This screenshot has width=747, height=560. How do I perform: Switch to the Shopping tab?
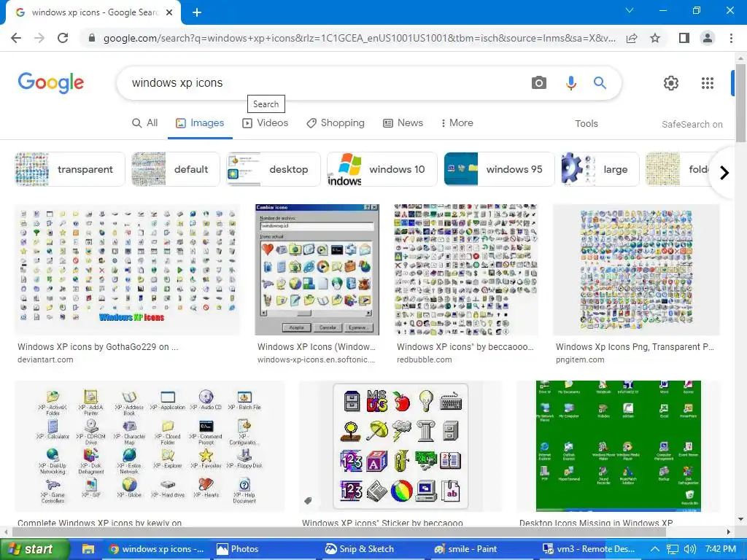point(336,122)
